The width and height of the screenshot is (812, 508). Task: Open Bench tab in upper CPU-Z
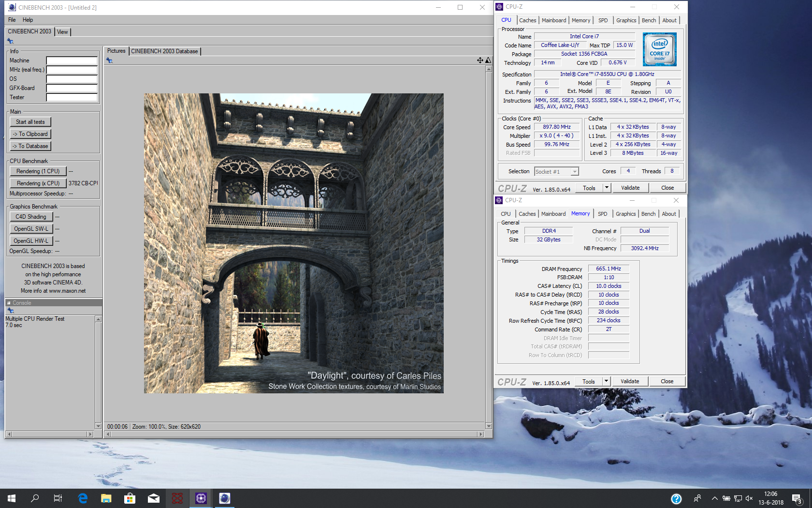coord(649,20)
